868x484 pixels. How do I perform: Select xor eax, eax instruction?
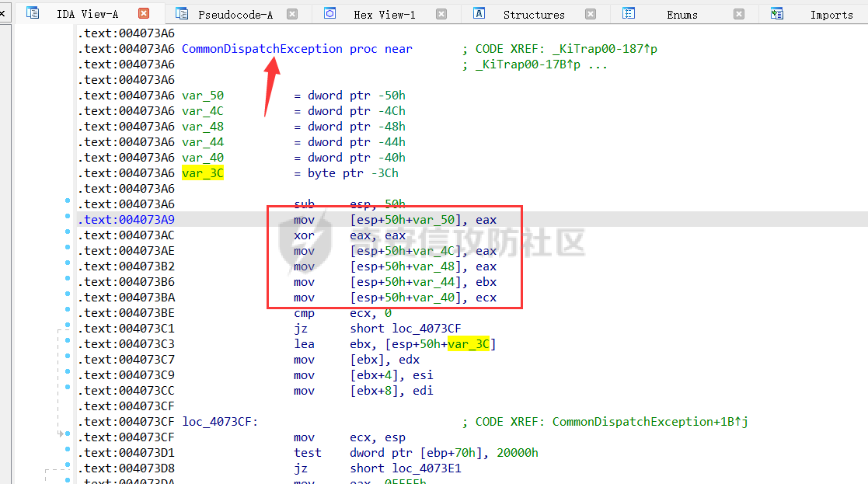(350, 235)
